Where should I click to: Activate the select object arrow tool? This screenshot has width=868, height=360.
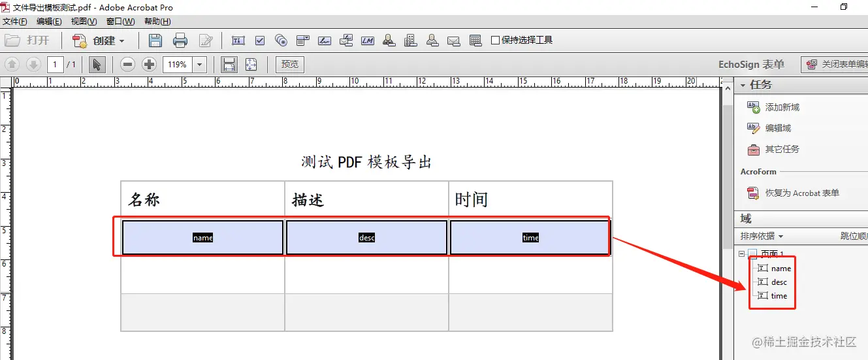97,64
